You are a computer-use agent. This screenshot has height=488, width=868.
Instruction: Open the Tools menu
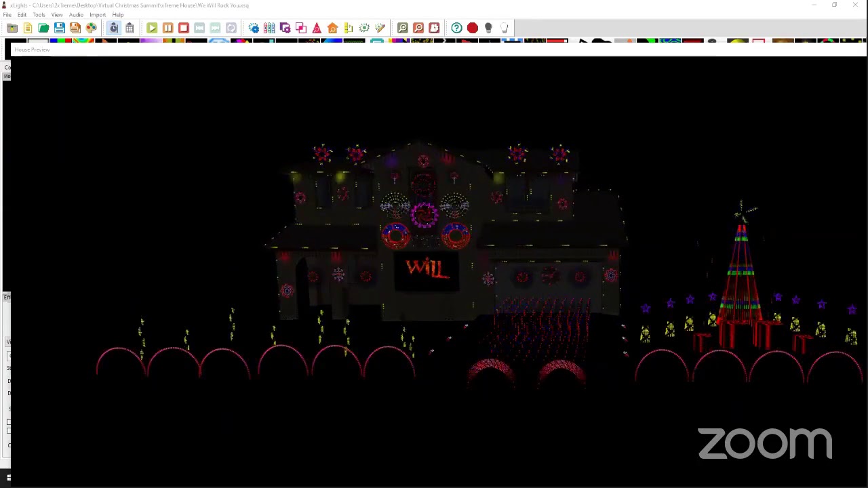[39, 15]
